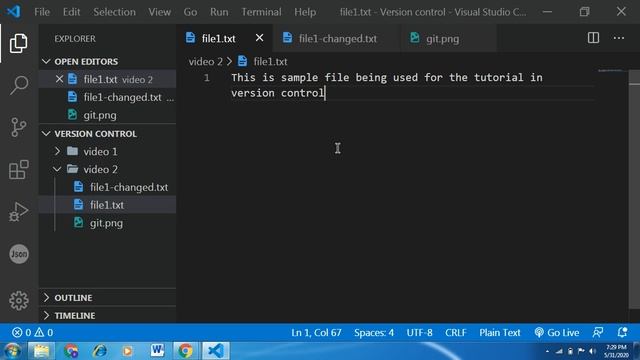Open the editor More Actions menu

pyautogui.click(x=619, y=38)
